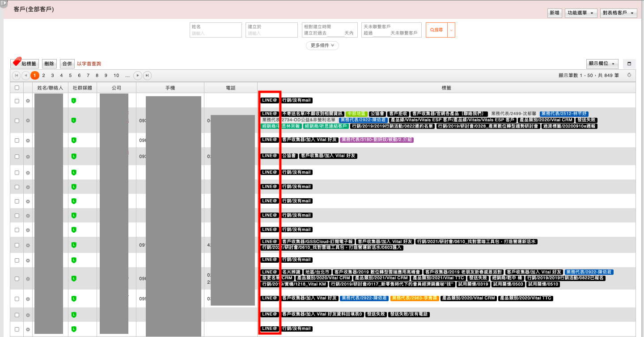
Task: Toggle the select-all checkbox in table header
Action: click(17, 88)
